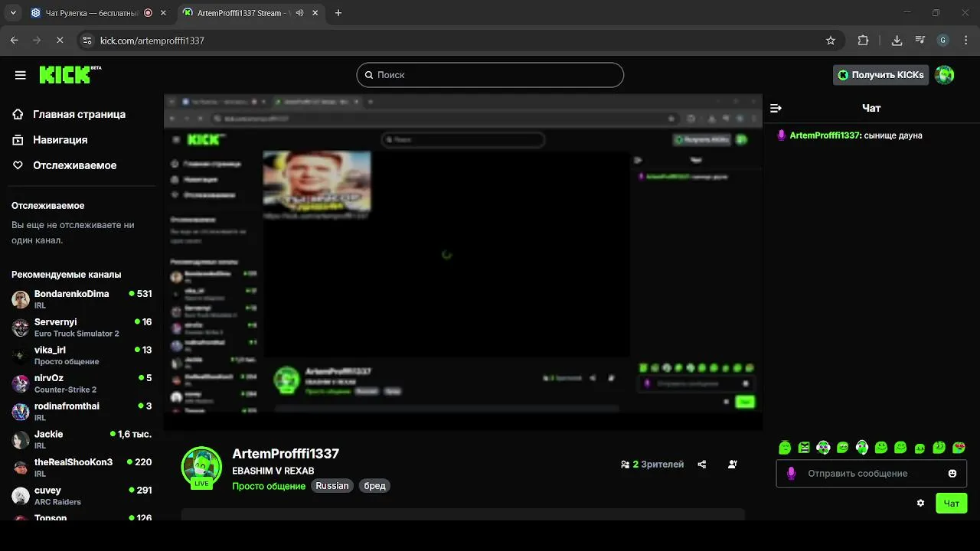Open the Chrome extensions puzzle icon
The image size is (980, 551).
coord(863,41)
